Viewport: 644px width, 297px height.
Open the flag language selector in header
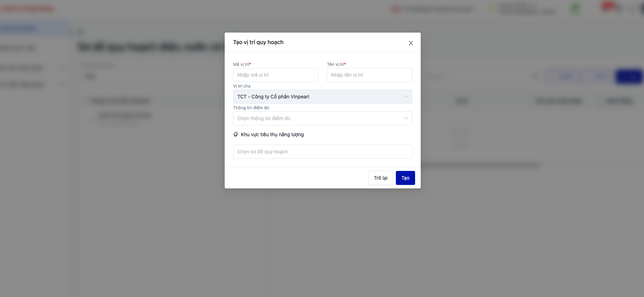[x=397, y=9]
